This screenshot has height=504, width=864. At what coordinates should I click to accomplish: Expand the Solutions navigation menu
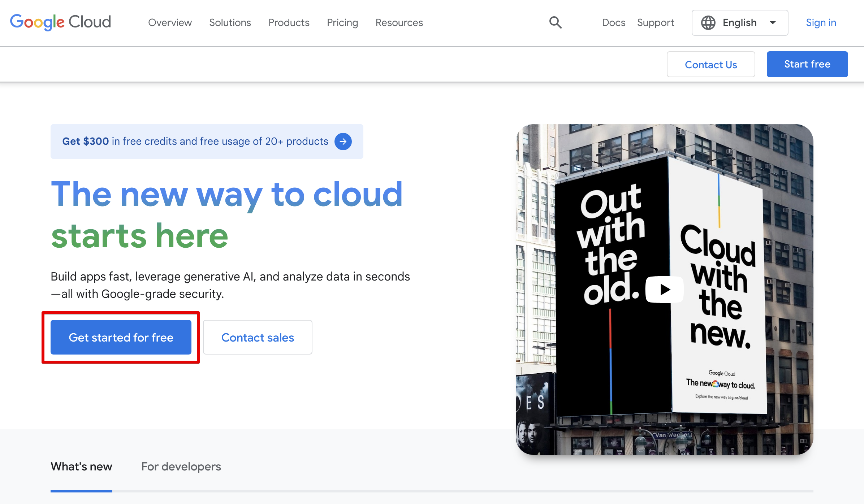click(230, 22)
